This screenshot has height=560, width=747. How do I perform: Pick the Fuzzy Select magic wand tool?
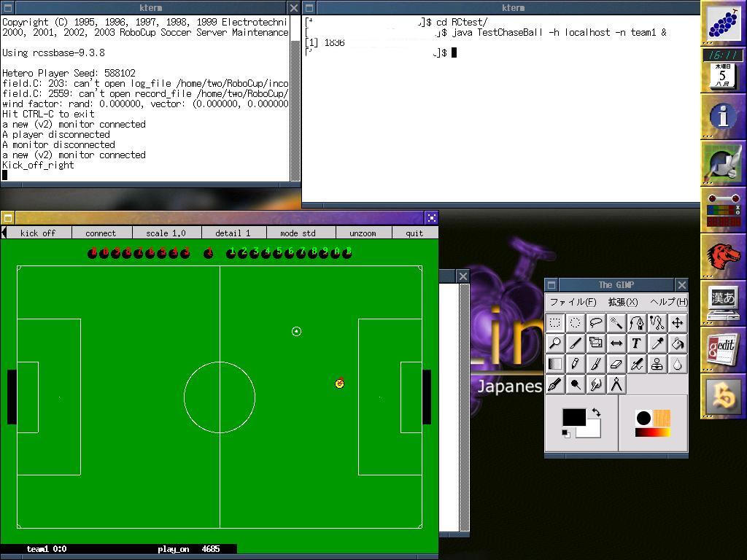click(616, 323)
